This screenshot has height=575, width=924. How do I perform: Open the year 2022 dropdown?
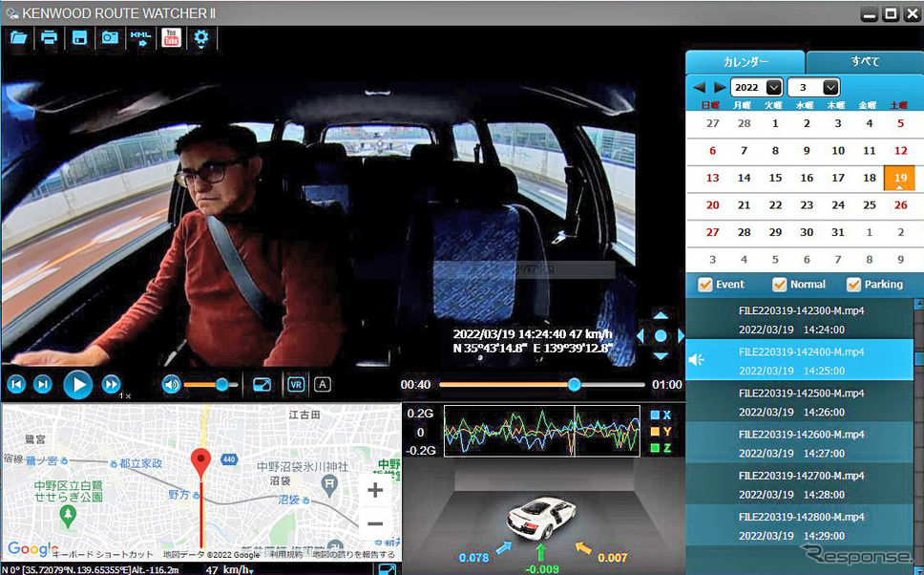[x=757, y=87]
